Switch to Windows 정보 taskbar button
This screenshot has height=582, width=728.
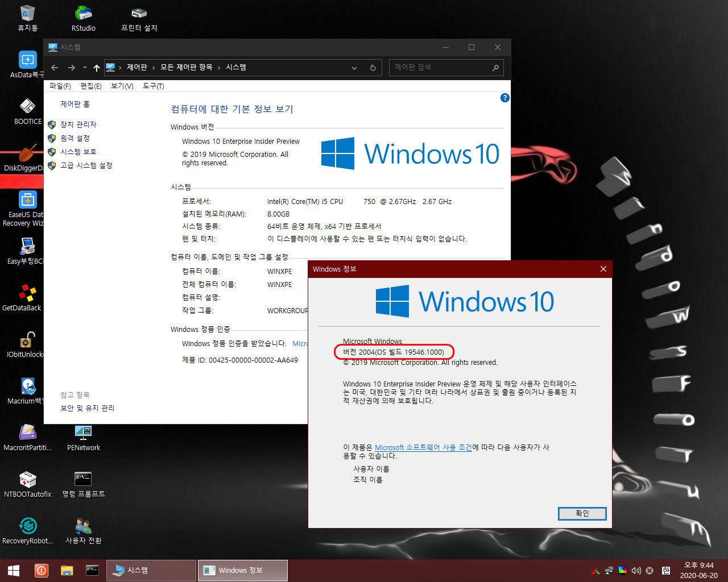(x=243, y=570)
